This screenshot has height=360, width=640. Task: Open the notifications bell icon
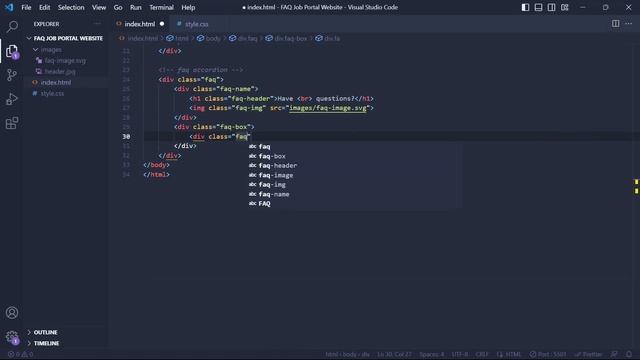click(x=629, y=354)
